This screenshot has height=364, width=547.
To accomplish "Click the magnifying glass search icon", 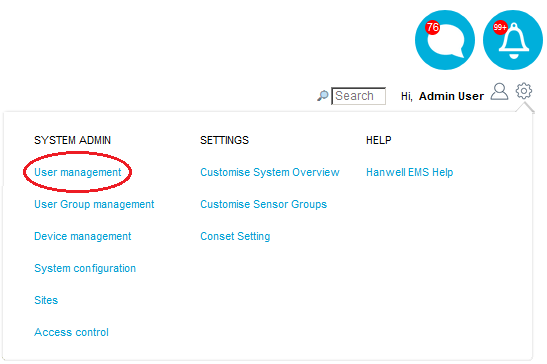I will [323, 96].
